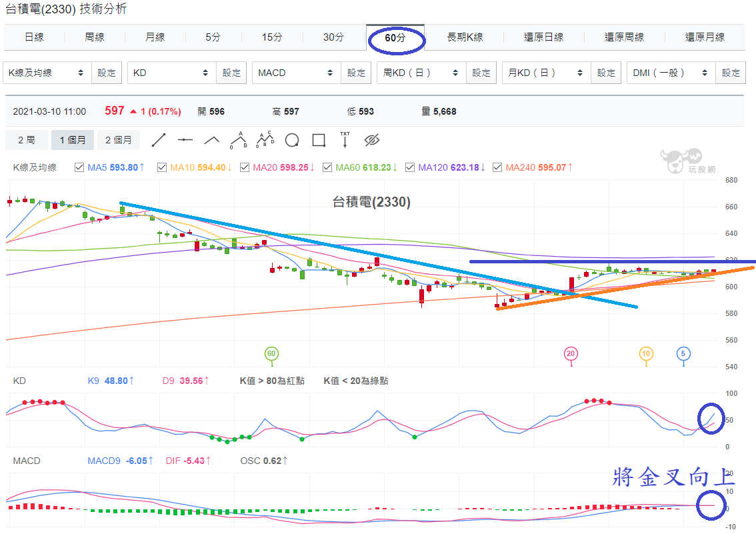This screenshot has width=756, height=534.
Task: Open the 周KD (日) dropdown
Action: (421, 73)
